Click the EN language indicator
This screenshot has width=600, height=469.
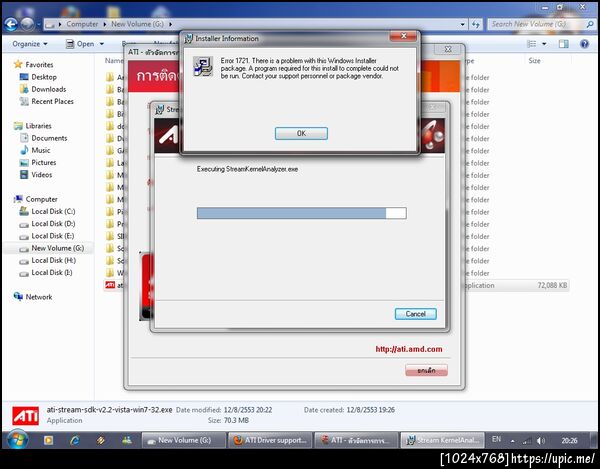(x=496, y=439)
